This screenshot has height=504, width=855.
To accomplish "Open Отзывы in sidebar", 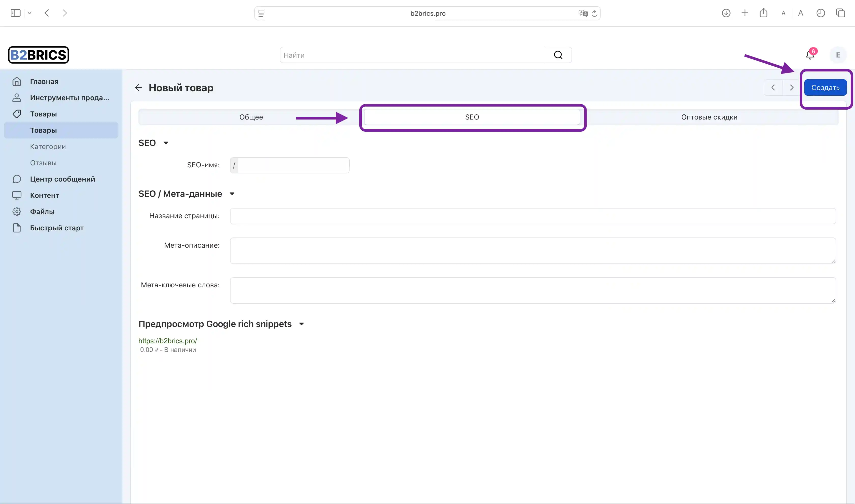I will pos(43,163).
